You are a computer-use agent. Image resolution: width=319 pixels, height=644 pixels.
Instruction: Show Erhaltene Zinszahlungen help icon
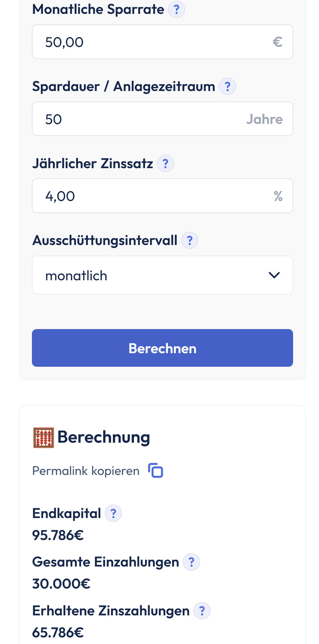pos(202,611)
